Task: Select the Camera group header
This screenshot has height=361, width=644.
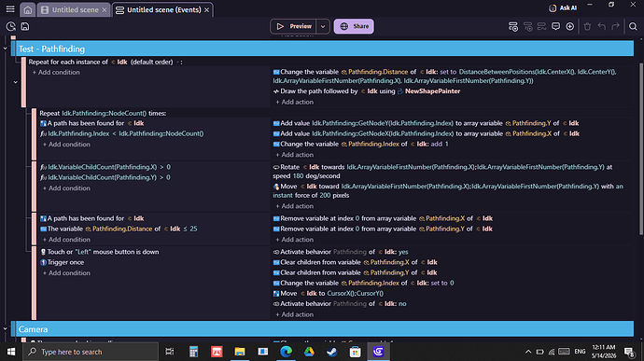Action: click(325, 329)
